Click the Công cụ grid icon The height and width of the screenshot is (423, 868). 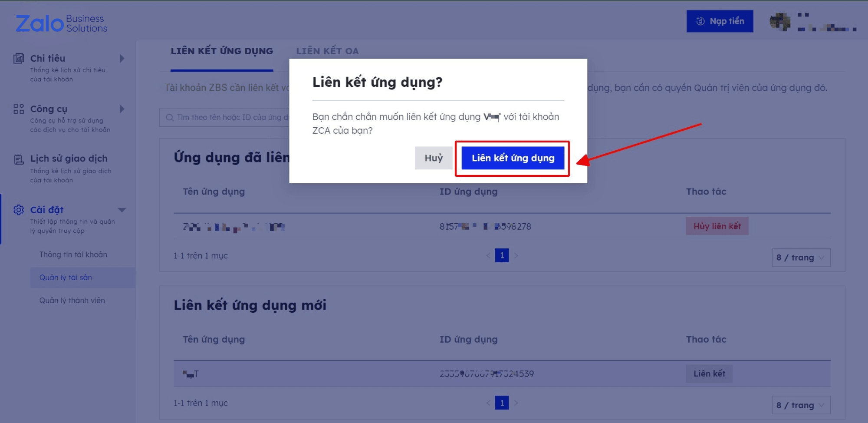(19, 109)
